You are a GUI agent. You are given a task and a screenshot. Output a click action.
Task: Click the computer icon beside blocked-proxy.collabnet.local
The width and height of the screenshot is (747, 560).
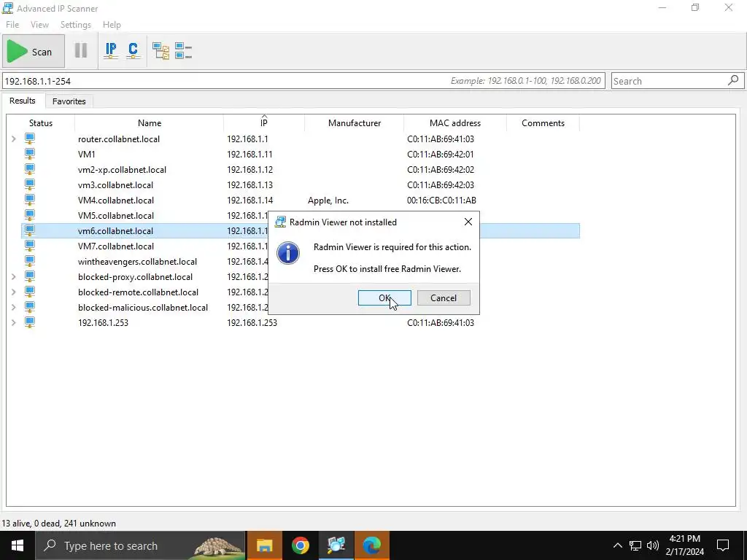pyautogui.click(x=29, y=276)
